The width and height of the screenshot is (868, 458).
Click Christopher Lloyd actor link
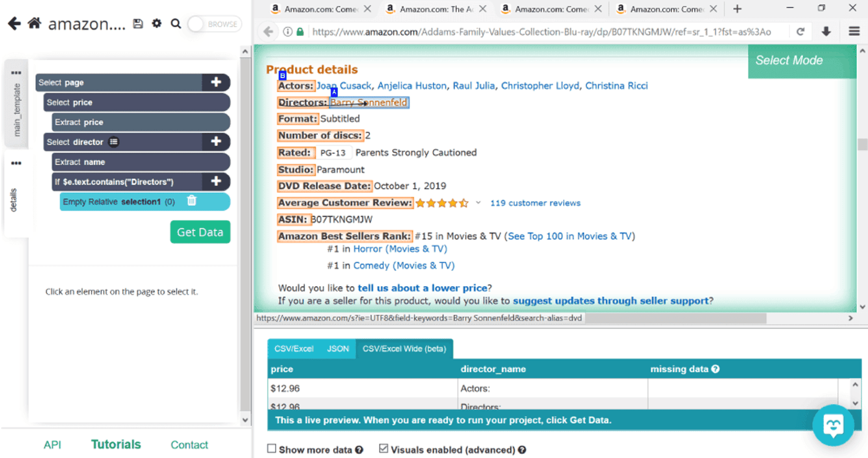[540, 86]
